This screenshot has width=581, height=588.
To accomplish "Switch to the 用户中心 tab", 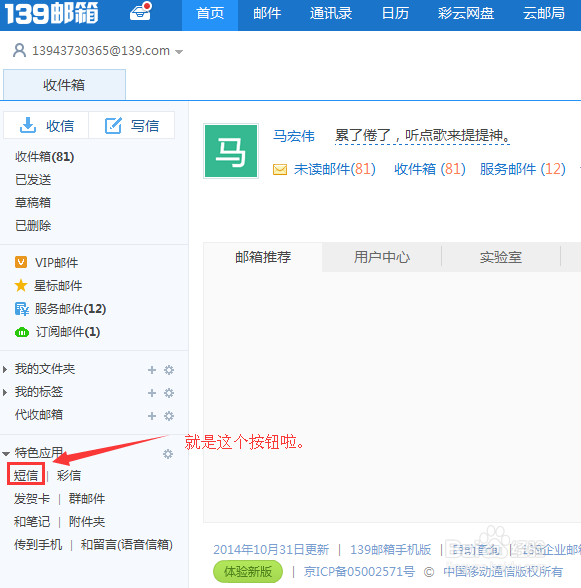I will (x=382, y=257).
